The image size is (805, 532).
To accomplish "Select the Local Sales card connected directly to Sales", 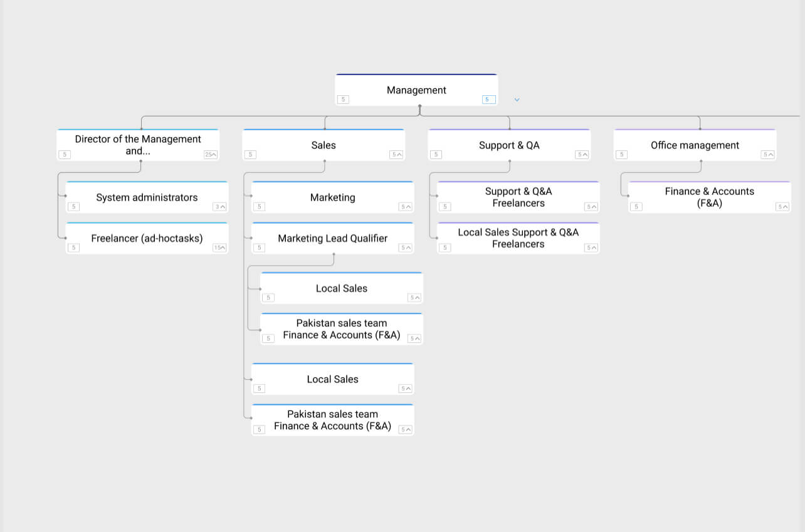I will pos(332,379).
